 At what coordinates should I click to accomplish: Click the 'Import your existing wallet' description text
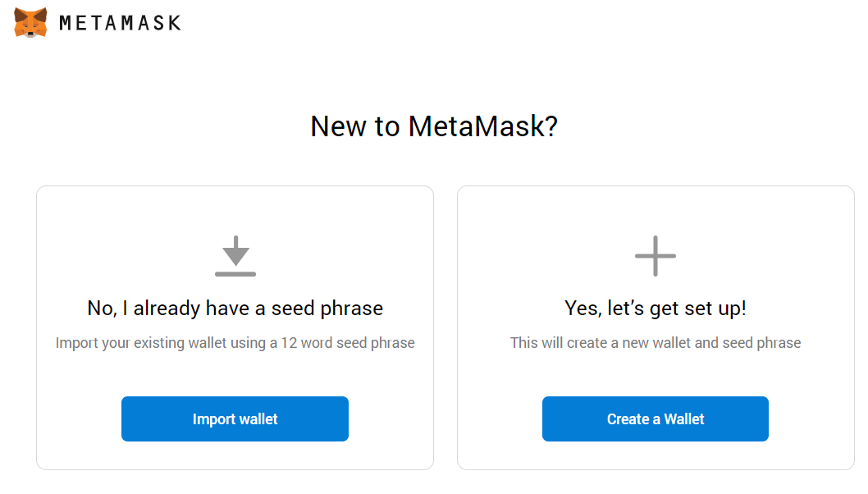coord(235,343)
